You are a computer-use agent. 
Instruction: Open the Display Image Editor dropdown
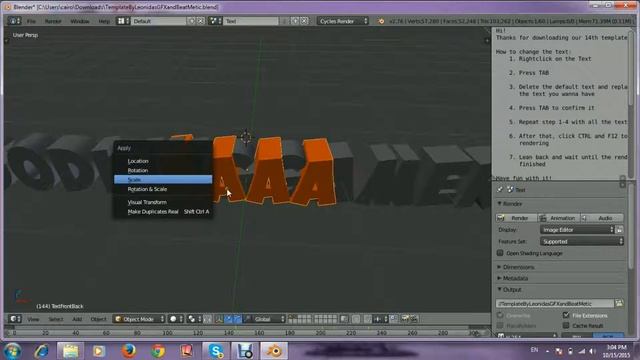point(577,230)
